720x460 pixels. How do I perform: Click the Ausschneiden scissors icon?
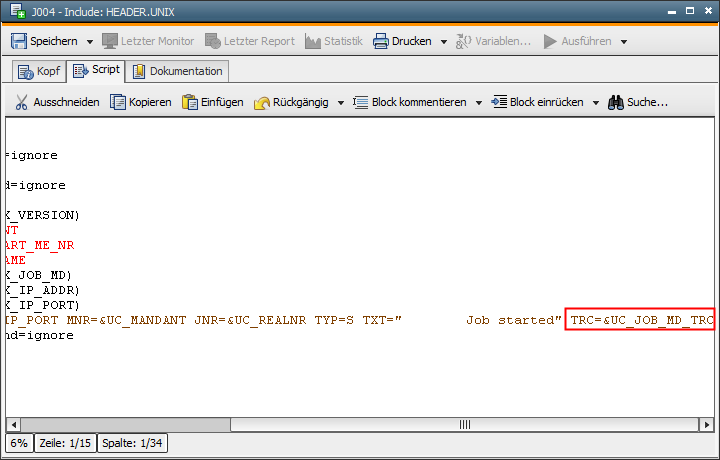tap(22, 102)
